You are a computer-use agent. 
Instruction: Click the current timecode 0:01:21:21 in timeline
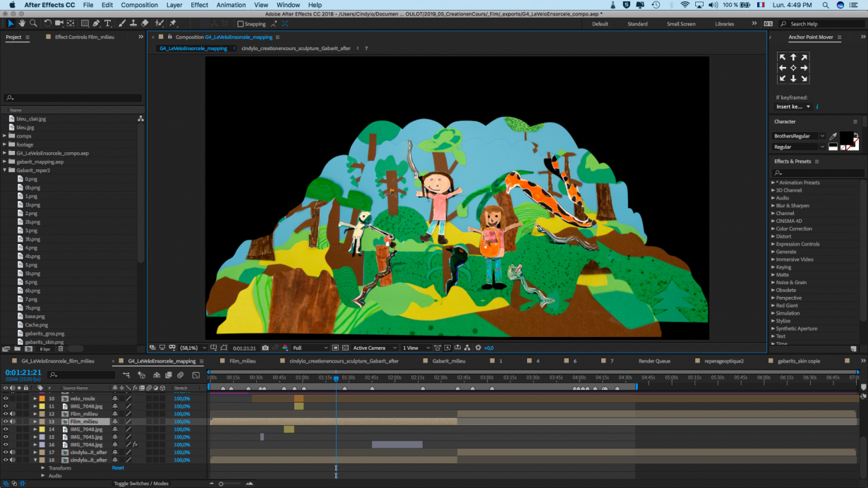pos(23,372)
